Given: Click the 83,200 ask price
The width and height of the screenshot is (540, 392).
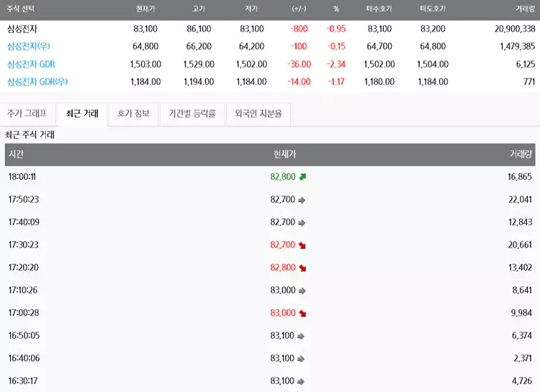Looking at the screenshot, I should click(x=433, y=29).
